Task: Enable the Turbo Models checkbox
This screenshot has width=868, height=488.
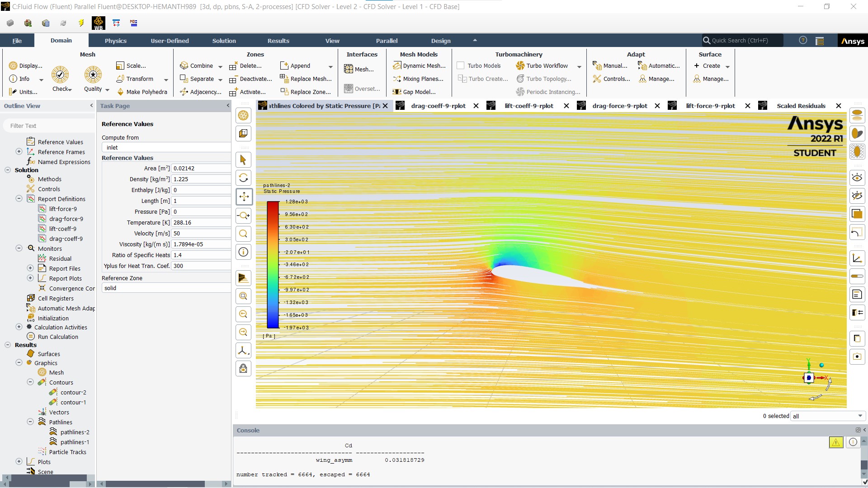Action: tap(461, 66)
